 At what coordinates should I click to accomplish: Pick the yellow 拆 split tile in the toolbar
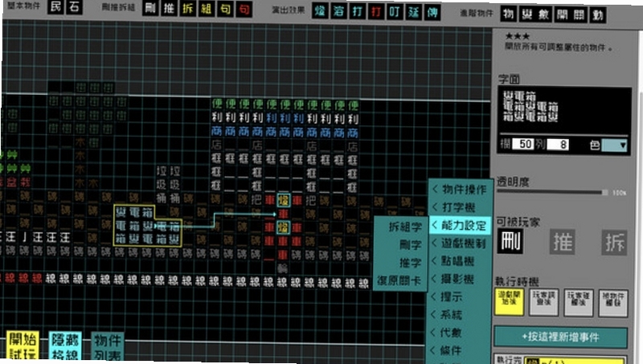pyautogui.click(x=188, y=9)
